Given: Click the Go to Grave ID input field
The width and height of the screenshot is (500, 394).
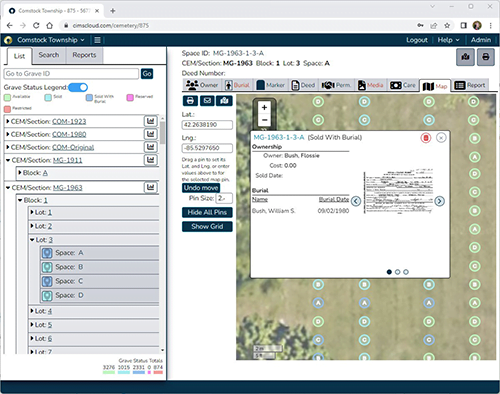Looking at the screenshot, I should tap(71, 74).
